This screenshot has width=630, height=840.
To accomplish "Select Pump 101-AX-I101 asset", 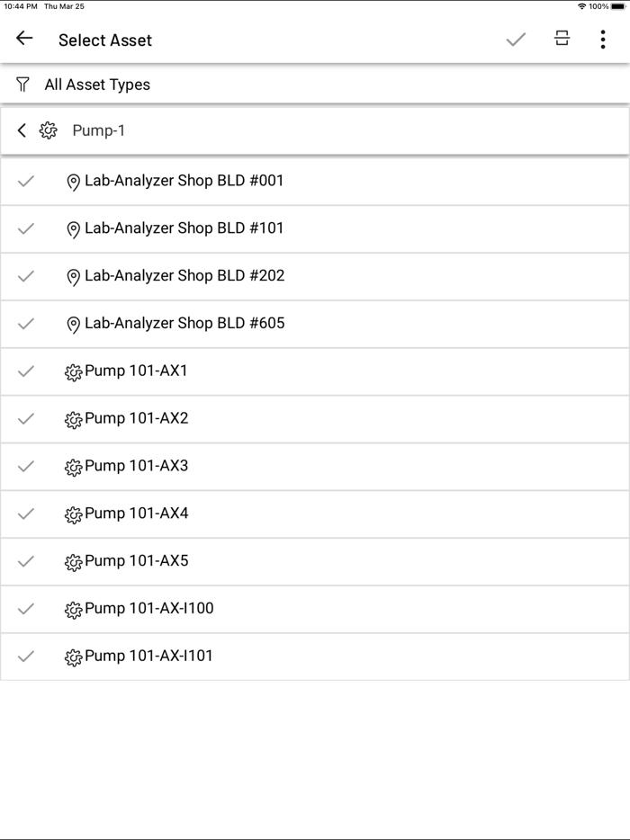I will [x=149, y=657].
